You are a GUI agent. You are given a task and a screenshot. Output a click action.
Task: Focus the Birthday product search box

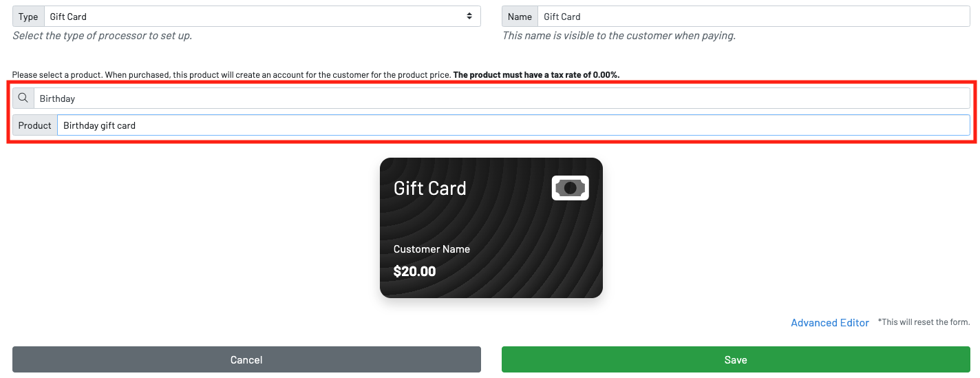coord(501,98)
